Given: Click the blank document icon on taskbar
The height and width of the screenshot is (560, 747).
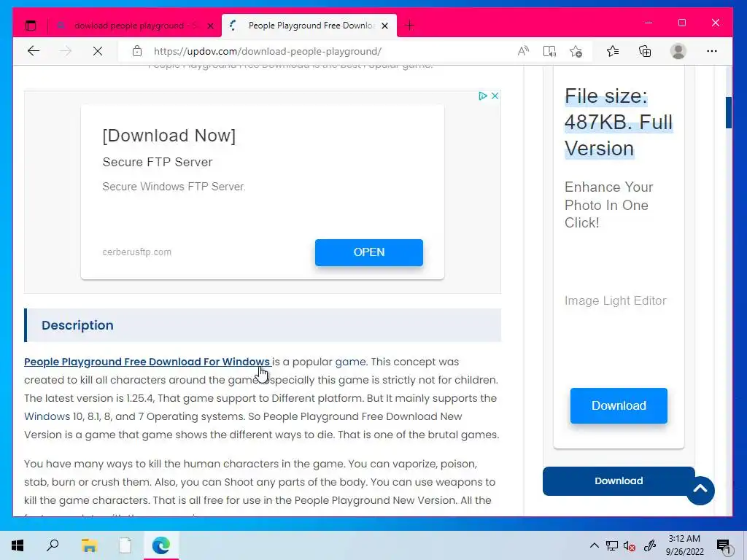Looking at the screenshot, I should pos(125,545).
